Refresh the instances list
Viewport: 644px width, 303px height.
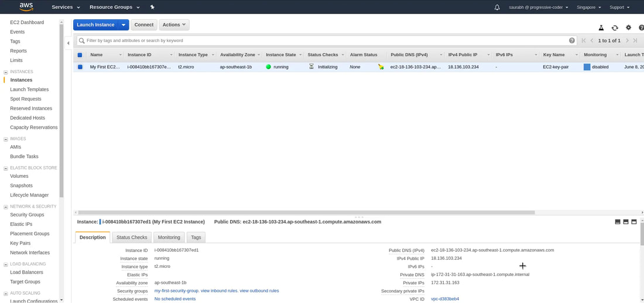[615, 27]
